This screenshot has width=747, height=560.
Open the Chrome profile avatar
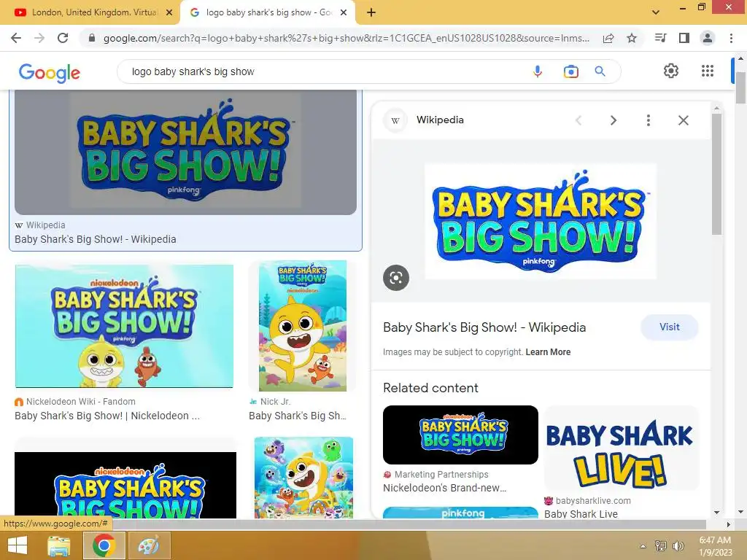tap(708, 38)
